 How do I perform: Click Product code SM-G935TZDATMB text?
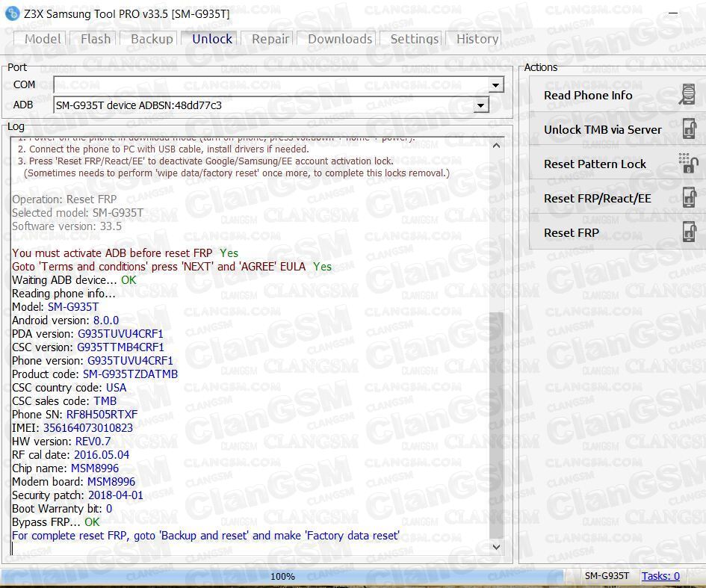tap(95, 374)
